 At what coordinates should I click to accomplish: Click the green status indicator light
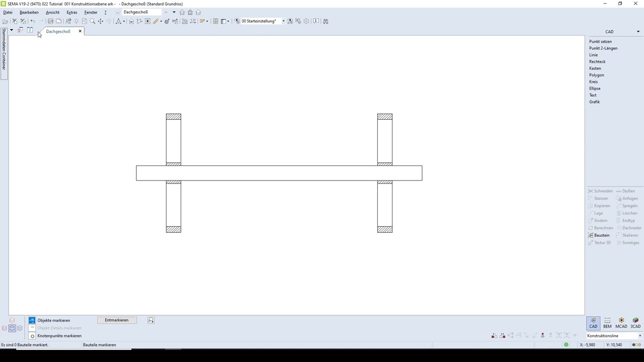click(566, 345)
